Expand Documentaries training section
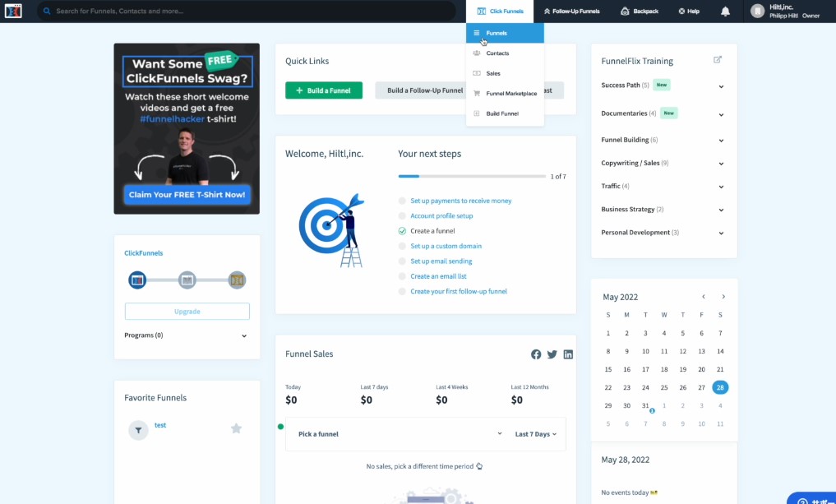 [722, 114]
